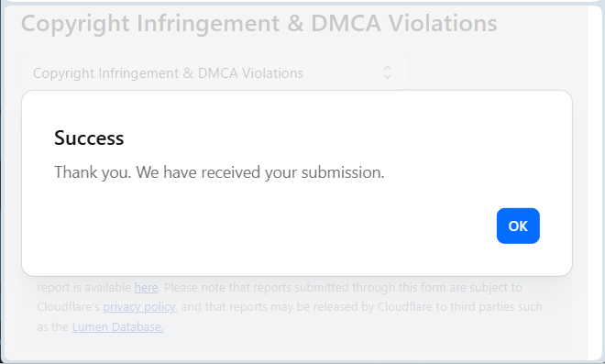Click the dimmed backdrop beside the dropdown
This screenshot has height=364, width=605.
click(490, 72)
